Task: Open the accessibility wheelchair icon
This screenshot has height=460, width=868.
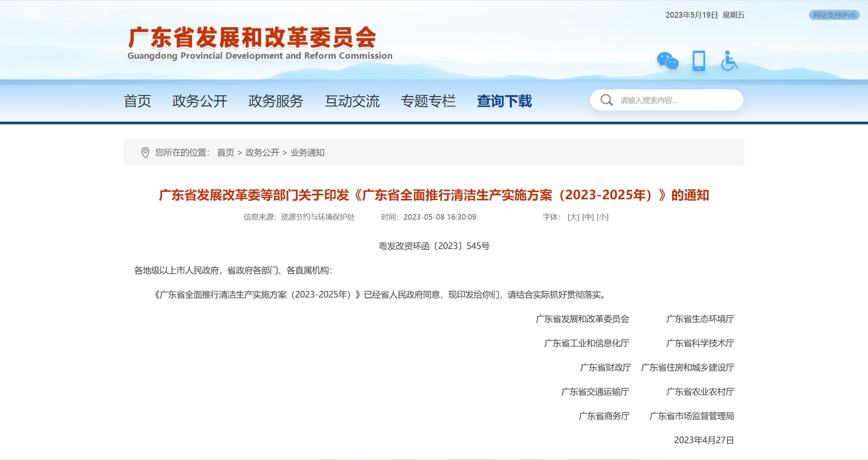Action: pos(729,61)
